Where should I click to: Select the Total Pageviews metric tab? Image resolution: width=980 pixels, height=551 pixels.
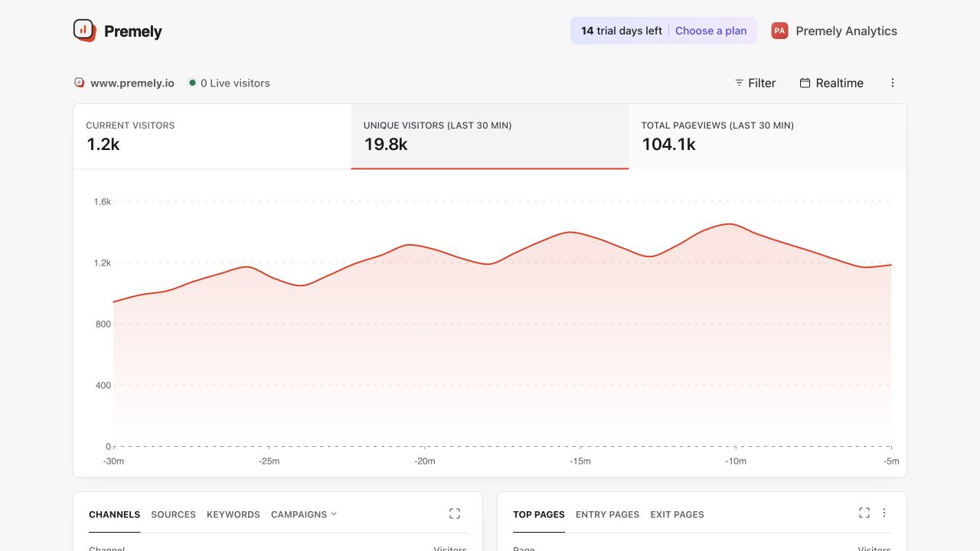click(x=767, y=136)
